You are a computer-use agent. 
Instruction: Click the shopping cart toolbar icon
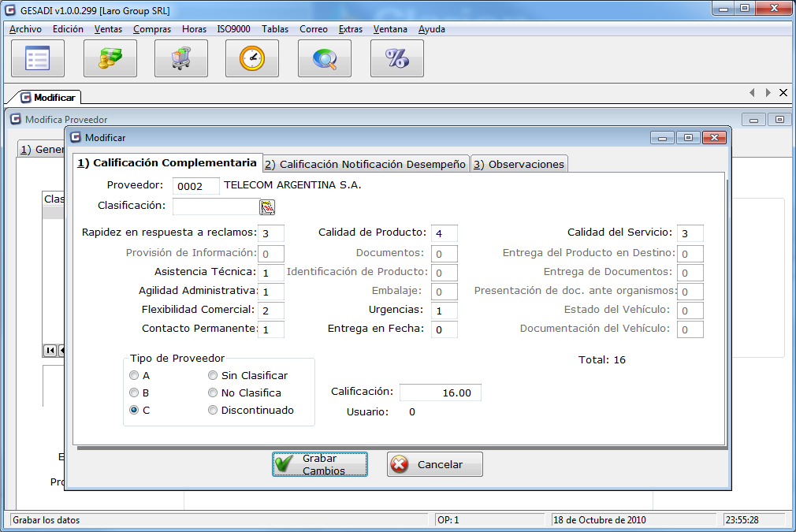(x=181, y=58)
